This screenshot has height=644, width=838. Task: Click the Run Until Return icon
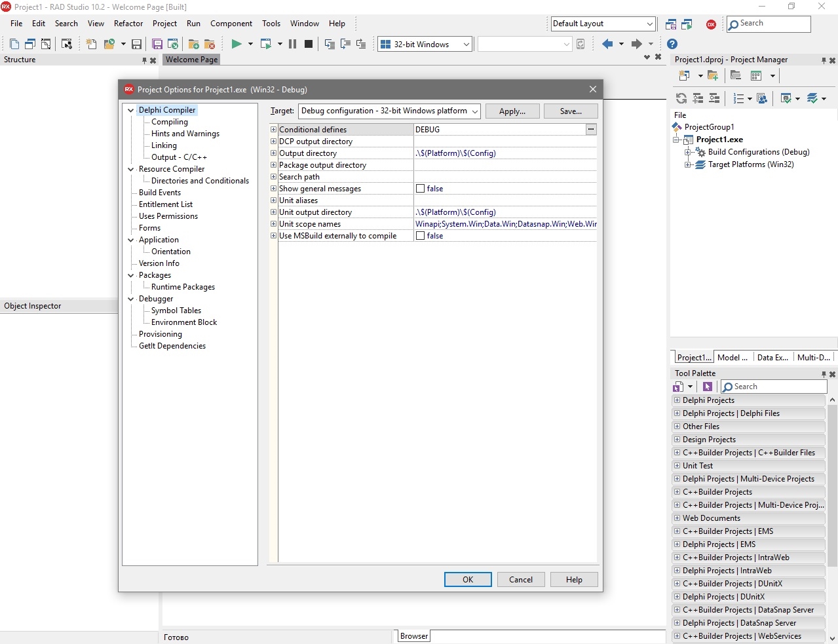(x=361, y=44)
